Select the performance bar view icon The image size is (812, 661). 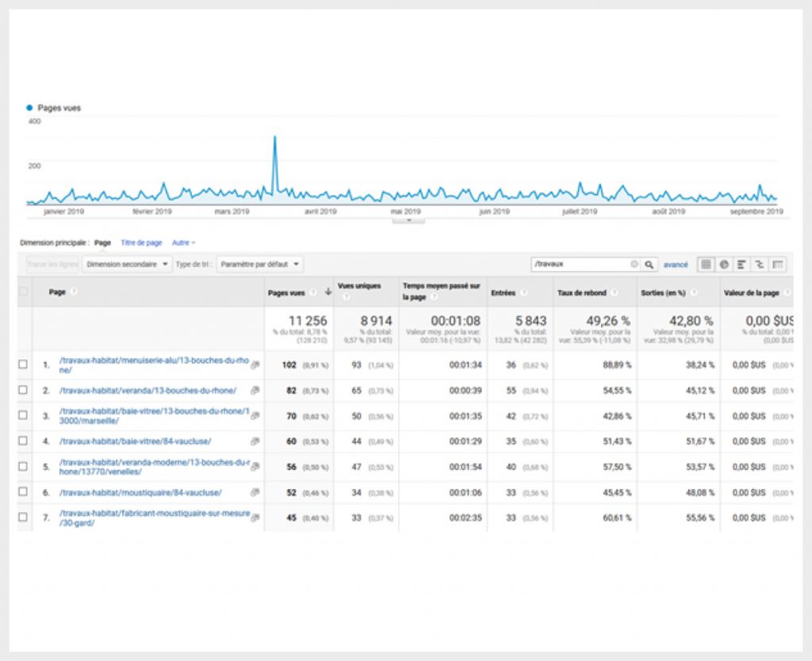[x=741, y=265]
